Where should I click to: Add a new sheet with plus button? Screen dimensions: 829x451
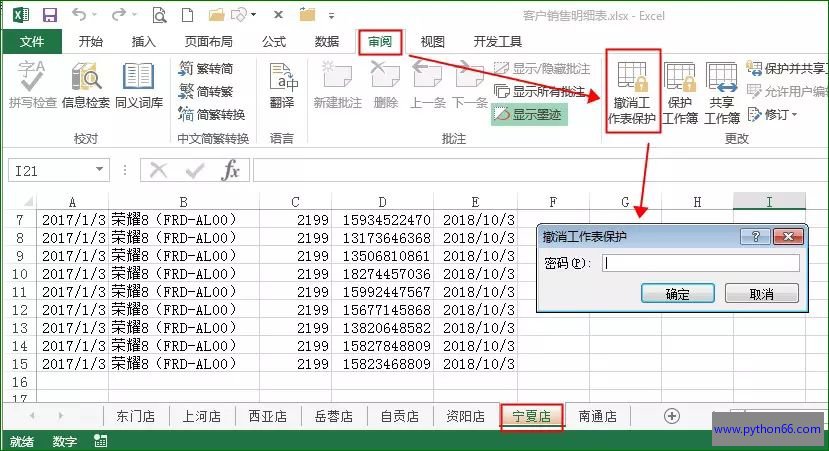671,416
